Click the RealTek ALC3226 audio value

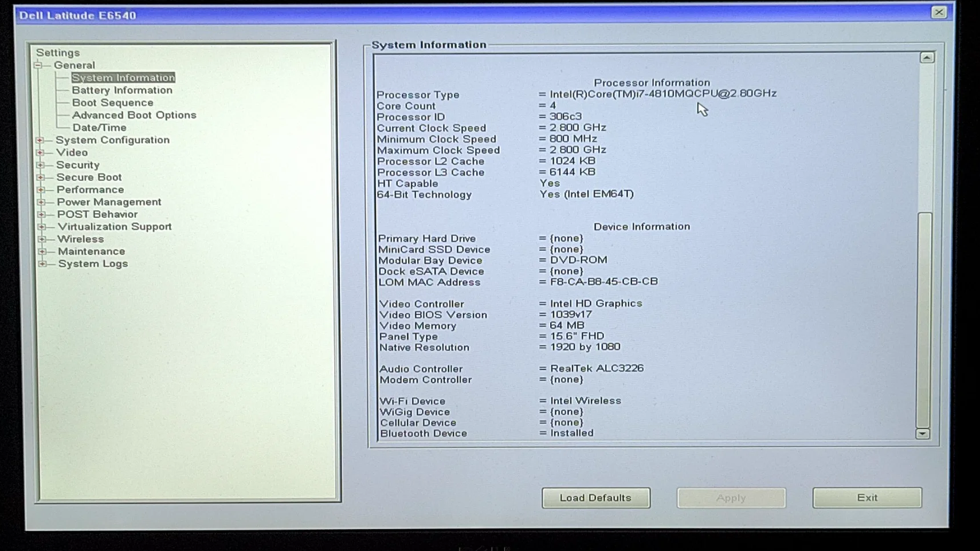coord(597,368)
